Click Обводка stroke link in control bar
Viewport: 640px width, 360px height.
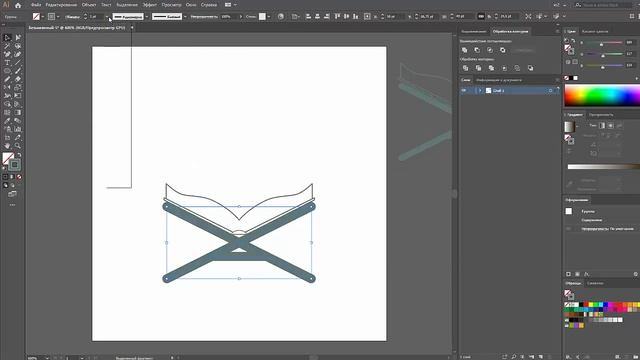click(73, 17)
